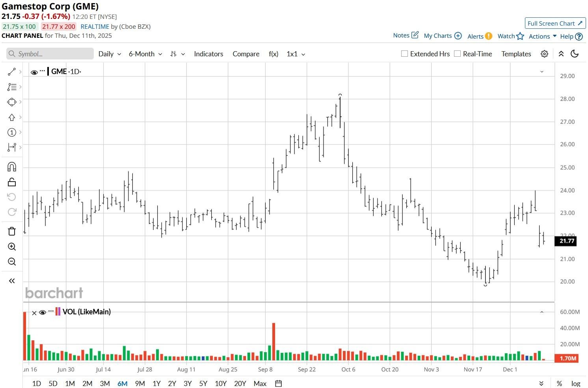Add GME to Watch list
The height and width of the screenshot is (388, 588).
click(x=511, y=36)
